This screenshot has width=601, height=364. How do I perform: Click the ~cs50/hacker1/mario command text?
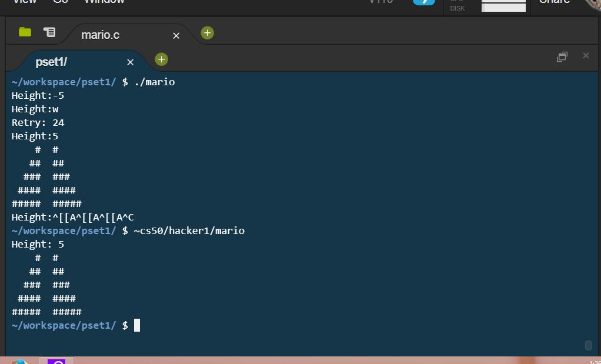[x=189, y=231]
